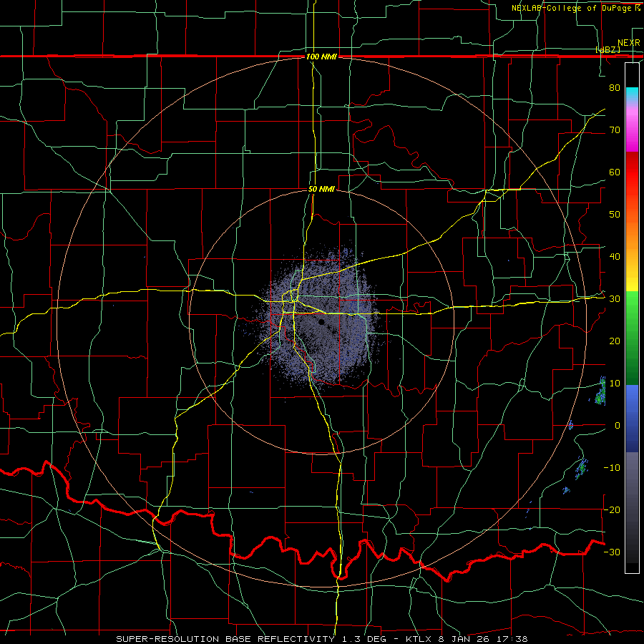Click the 0 value on the dBZ scale
The width and height of the screenshot is (644, 644).
click(x=618, y=426)
